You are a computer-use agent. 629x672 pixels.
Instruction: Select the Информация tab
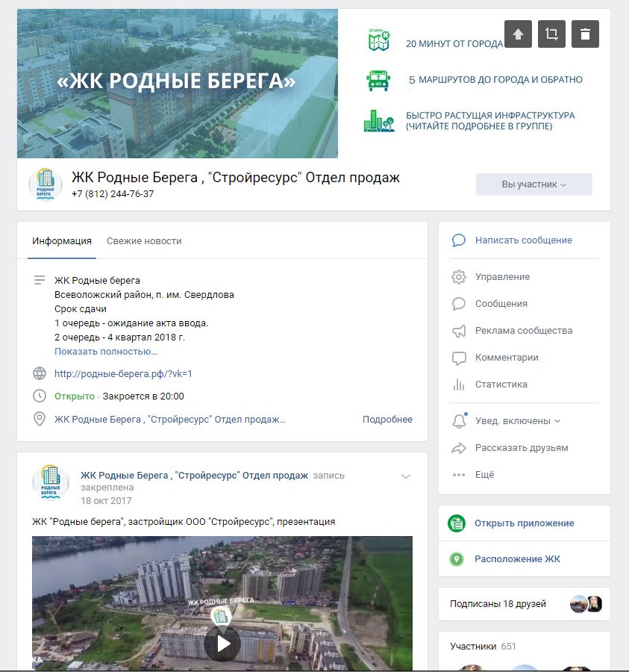[62, 241]
